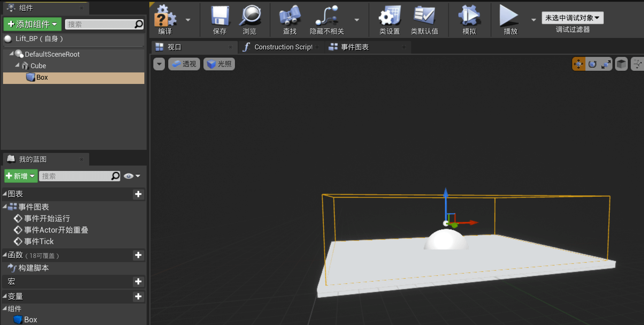644x325 pixels.
Task: Add a new graph with plus button
Action: tap(138, 194)
